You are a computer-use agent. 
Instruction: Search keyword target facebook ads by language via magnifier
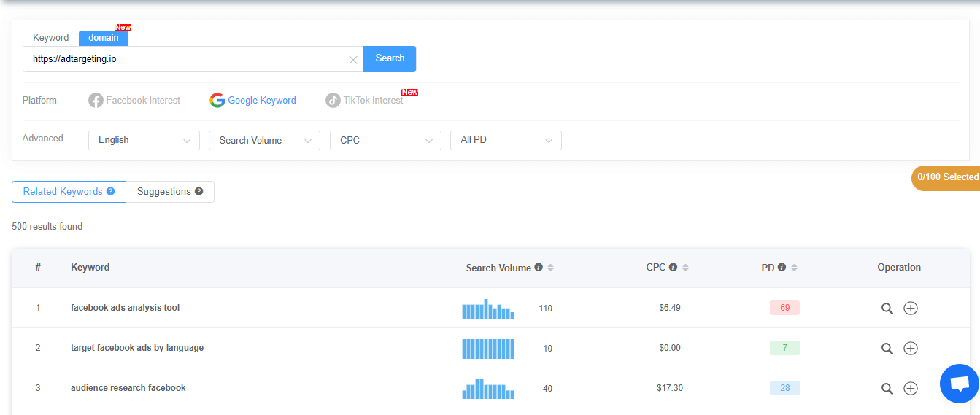point(887,349)
